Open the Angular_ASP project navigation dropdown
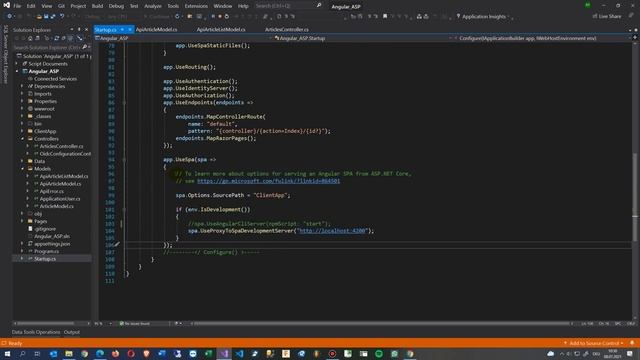This screenshot has height=360, width=640. pos(183,38)
